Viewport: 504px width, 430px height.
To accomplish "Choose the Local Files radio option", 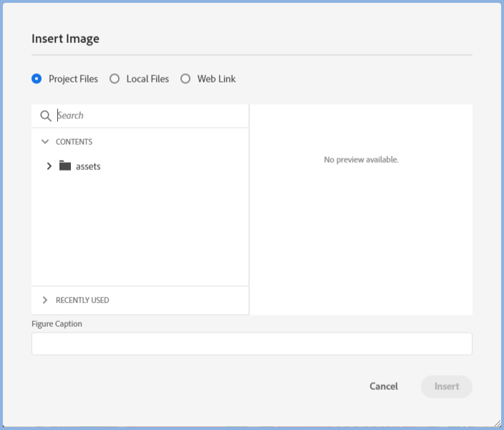I will (115, 79).
